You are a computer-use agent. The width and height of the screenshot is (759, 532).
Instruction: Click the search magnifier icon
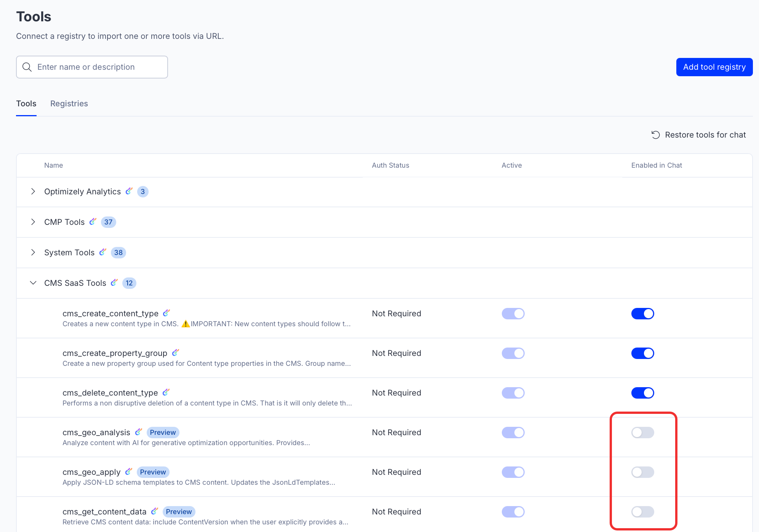(x=27, y=67)
